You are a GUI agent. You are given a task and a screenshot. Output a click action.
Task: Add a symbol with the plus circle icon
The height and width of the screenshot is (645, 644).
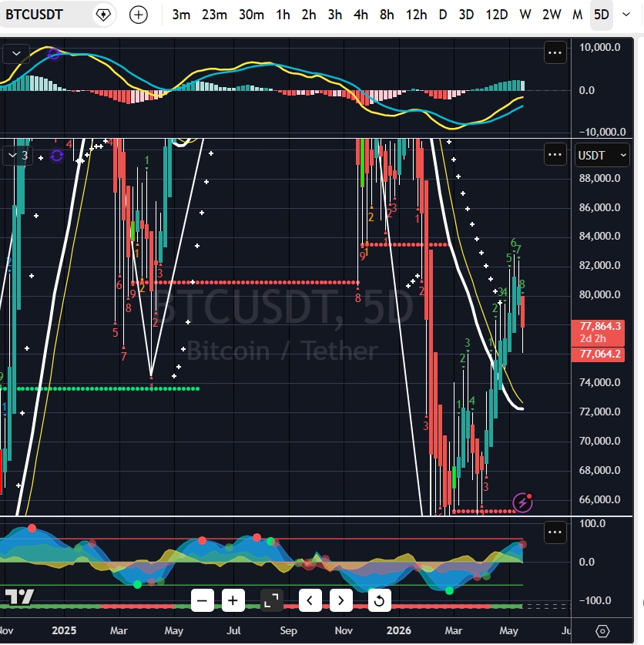tap(138, 15)
